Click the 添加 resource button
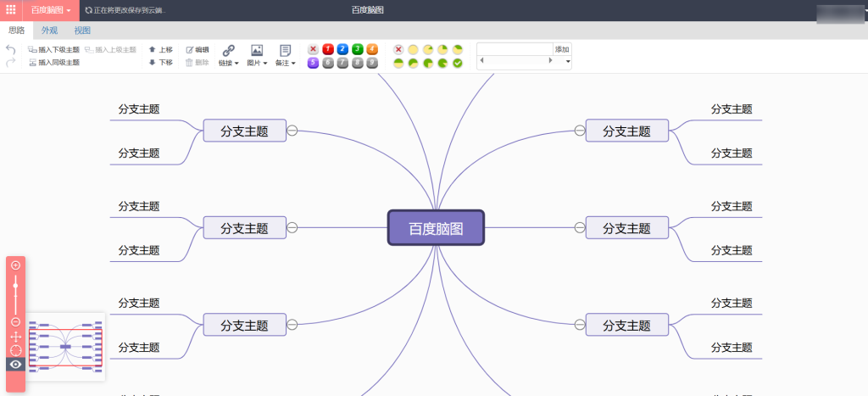This screenshot has width=868, height=396. click(562, 49)
